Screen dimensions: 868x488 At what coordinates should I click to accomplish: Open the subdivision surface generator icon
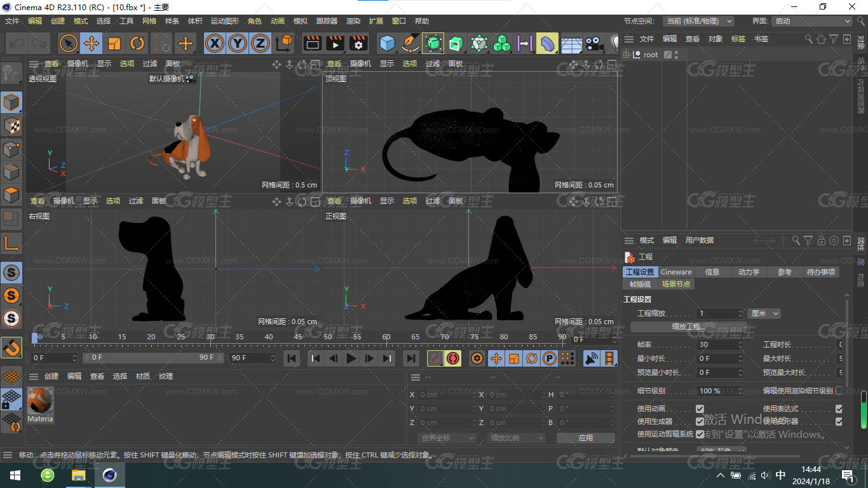pos(433,43)
